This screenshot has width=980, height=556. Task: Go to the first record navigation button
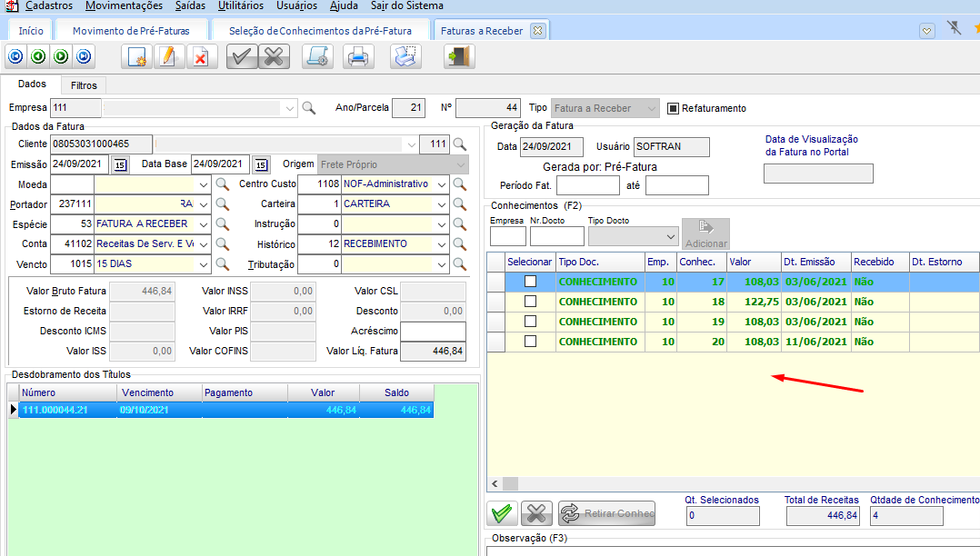(15, 56)
